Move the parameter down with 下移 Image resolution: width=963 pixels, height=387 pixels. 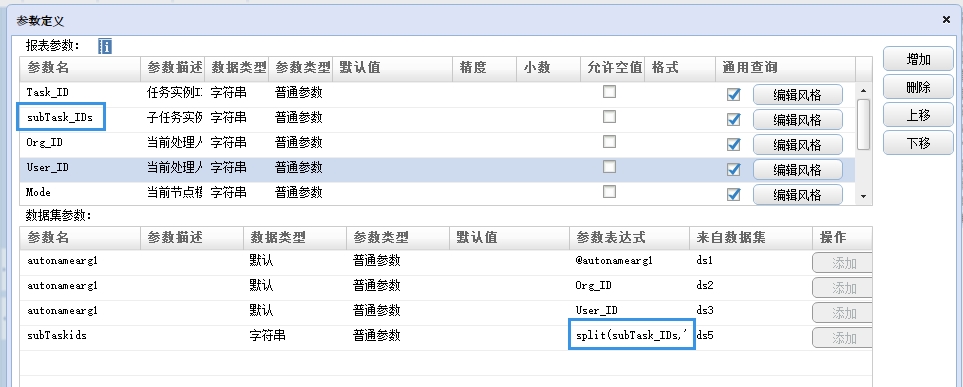point(918,144)
